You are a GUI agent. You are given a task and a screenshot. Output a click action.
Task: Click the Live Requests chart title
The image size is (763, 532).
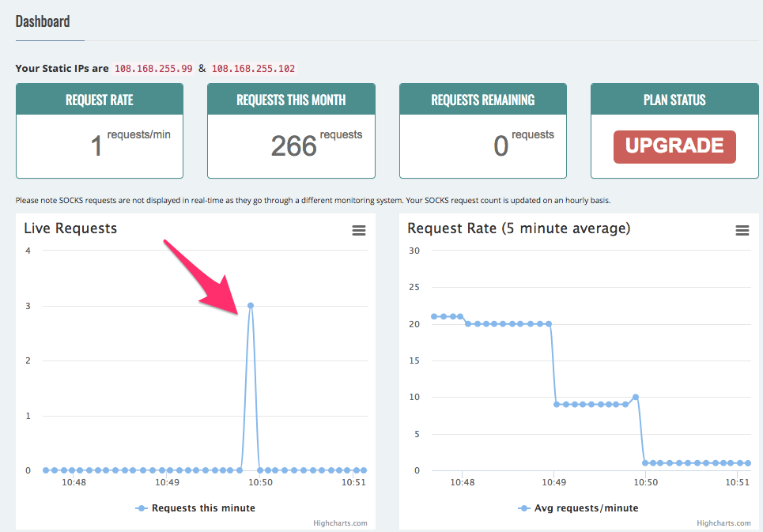tap(70, 228)
